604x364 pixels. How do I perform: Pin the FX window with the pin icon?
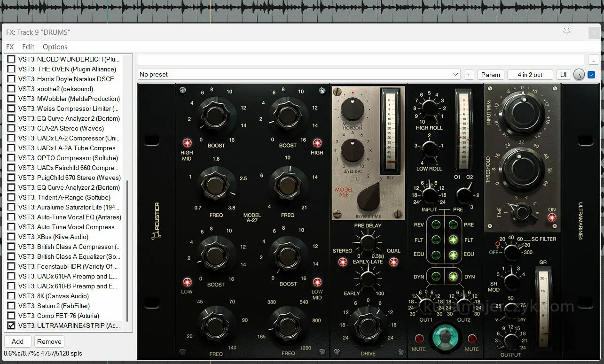(567, 31)
